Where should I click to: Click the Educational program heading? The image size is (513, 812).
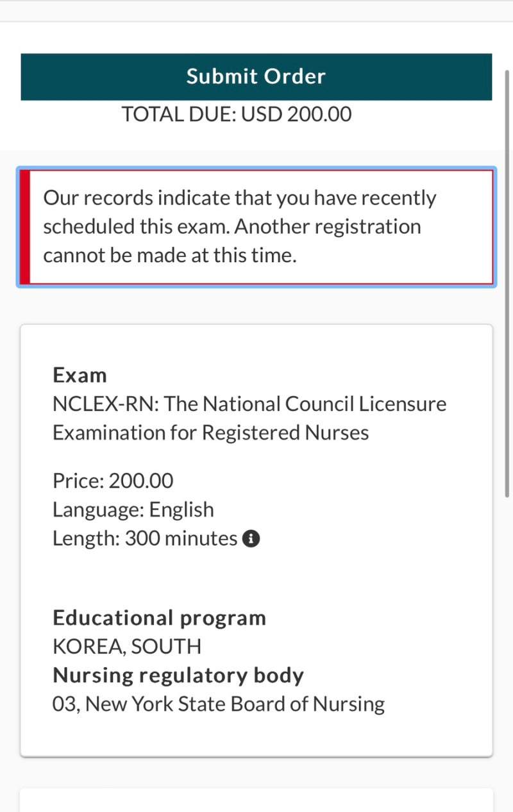[x=159, y=618]
